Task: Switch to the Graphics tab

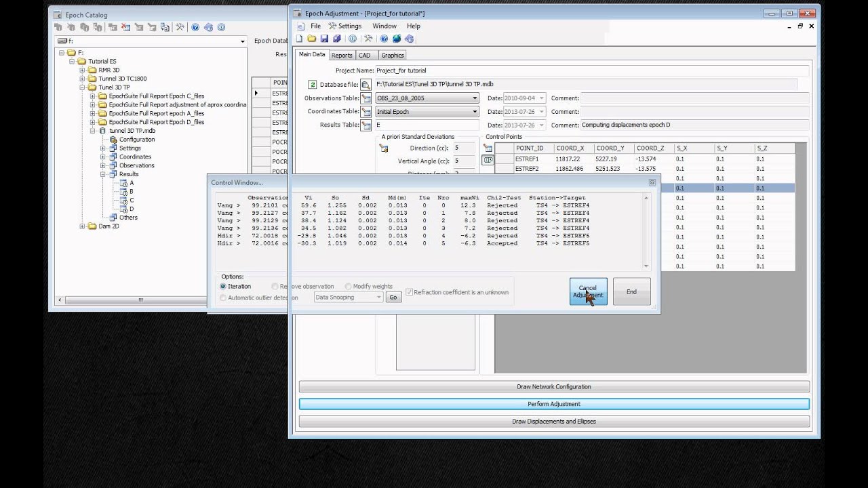Action: [x=393, y=56]
